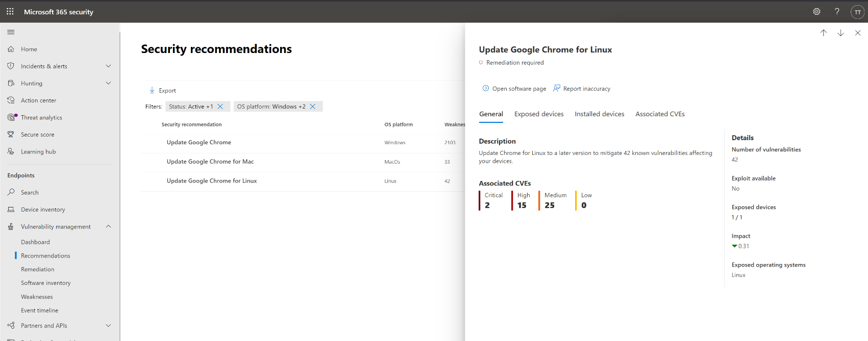Select the Update Google Chrome for Mac row

(x=210, y=162)
